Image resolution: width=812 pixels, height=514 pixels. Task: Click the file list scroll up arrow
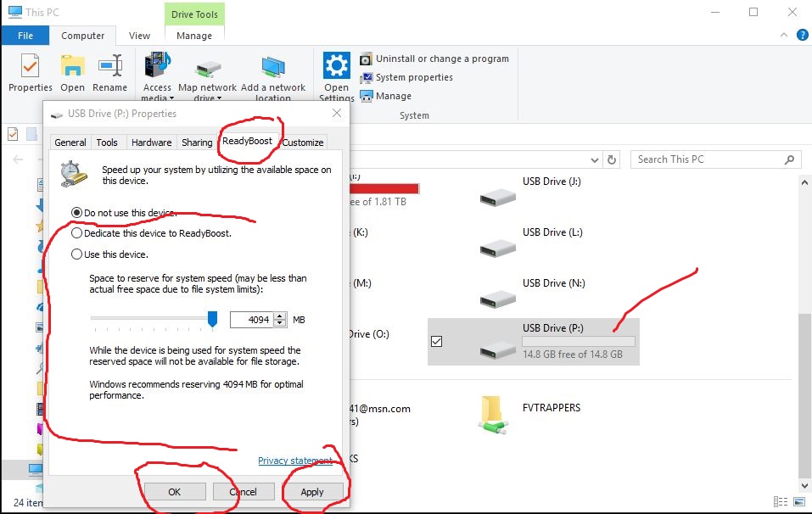pyautogui.click(x=804, y=182)
